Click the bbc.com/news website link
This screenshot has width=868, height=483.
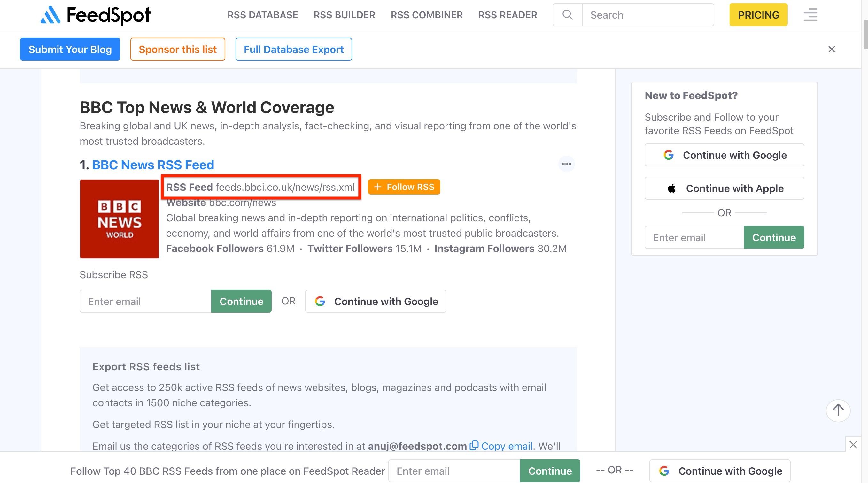(243, 203)
